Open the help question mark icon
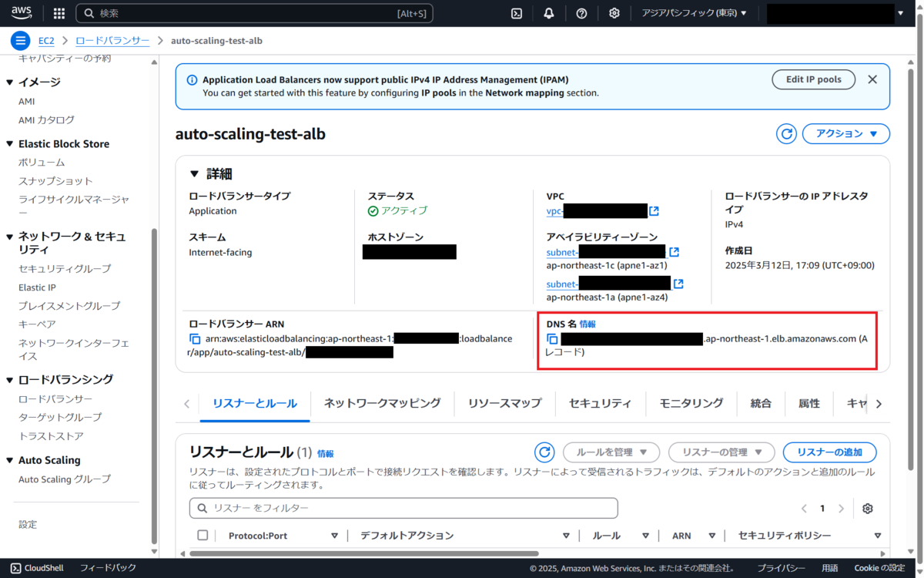The height and width of the screenshot is (578, 924). (x=581, y=13)
